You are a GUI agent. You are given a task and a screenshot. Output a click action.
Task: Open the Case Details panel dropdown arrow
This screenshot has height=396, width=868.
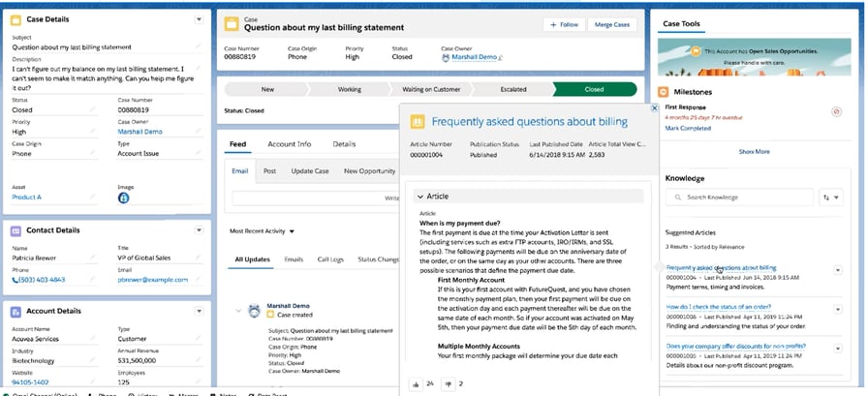point(199,19)
